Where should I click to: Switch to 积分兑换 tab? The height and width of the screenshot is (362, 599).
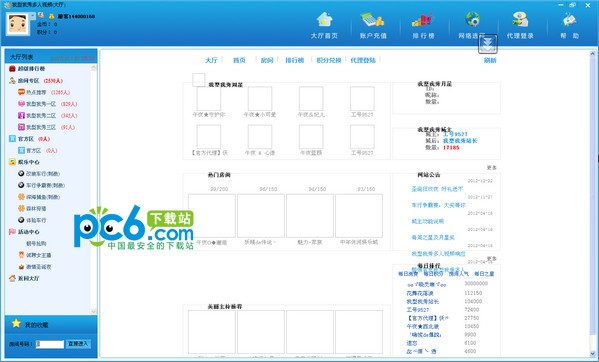pyautogui.click(x=329, y=60)
